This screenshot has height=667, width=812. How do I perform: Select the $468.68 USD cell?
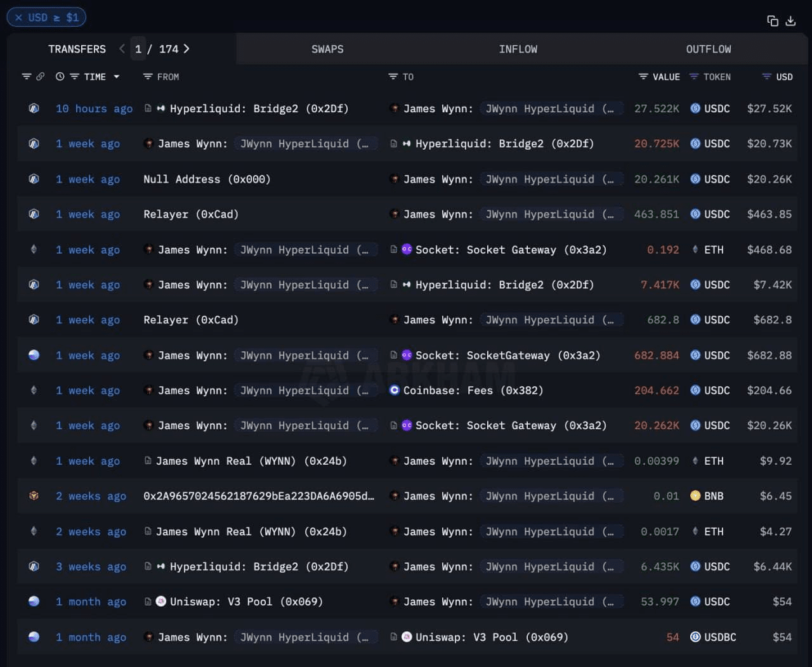coord(769,250)
